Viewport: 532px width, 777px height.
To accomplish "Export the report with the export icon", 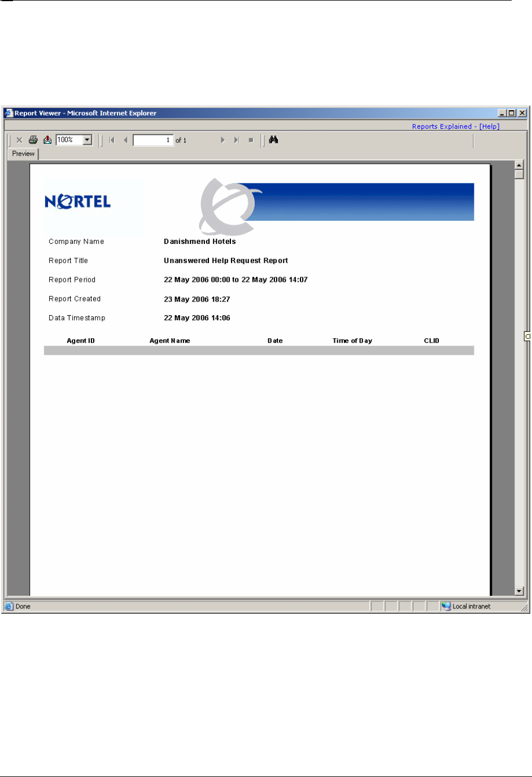I will [47, 140].
